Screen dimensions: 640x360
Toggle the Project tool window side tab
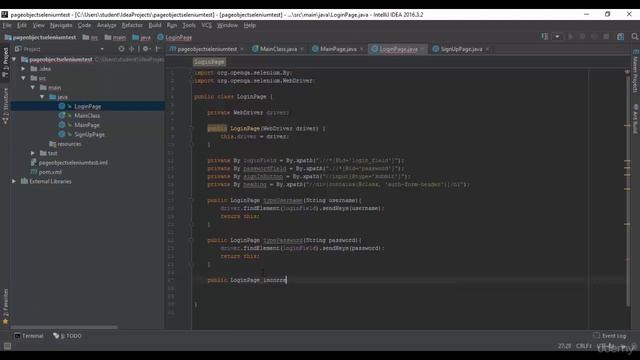(x=5, y=63)
